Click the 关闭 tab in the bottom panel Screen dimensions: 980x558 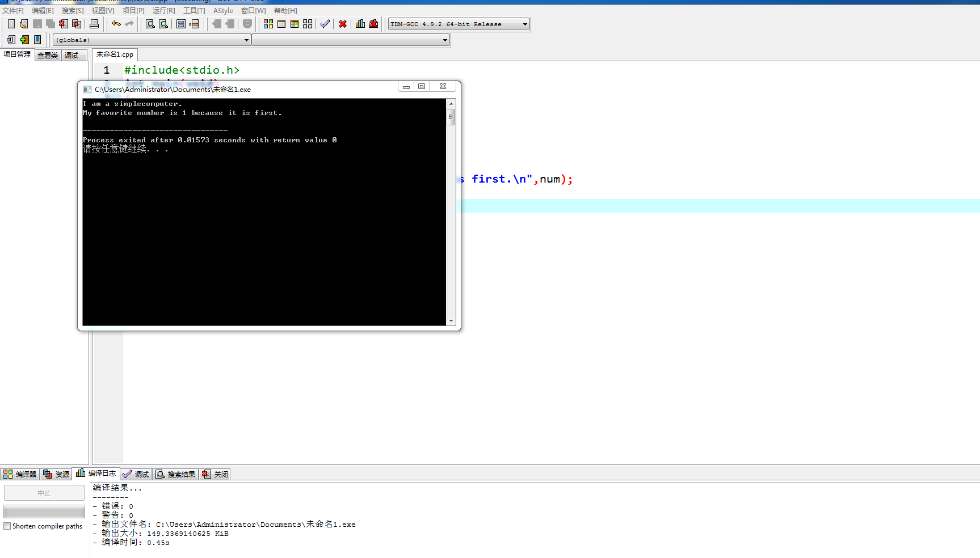coord(215,474)
